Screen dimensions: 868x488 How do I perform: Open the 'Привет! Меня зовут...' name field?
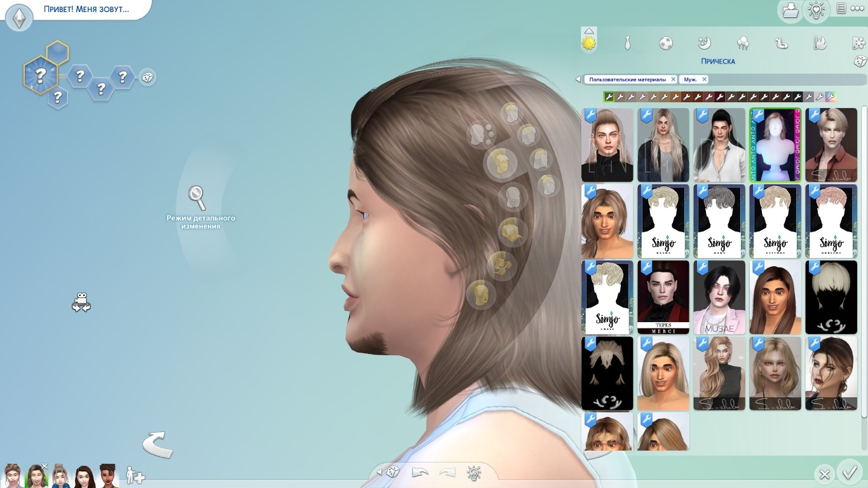[86, 10]
